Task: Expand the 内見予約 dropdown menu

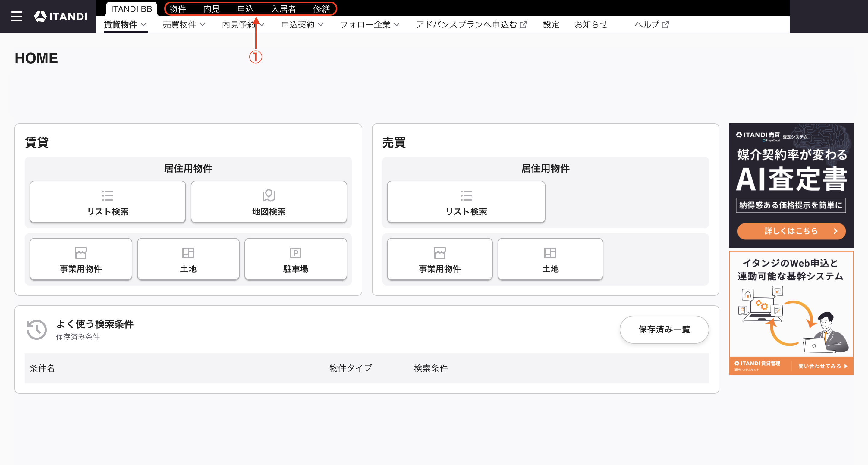Action: coord(243,25)
